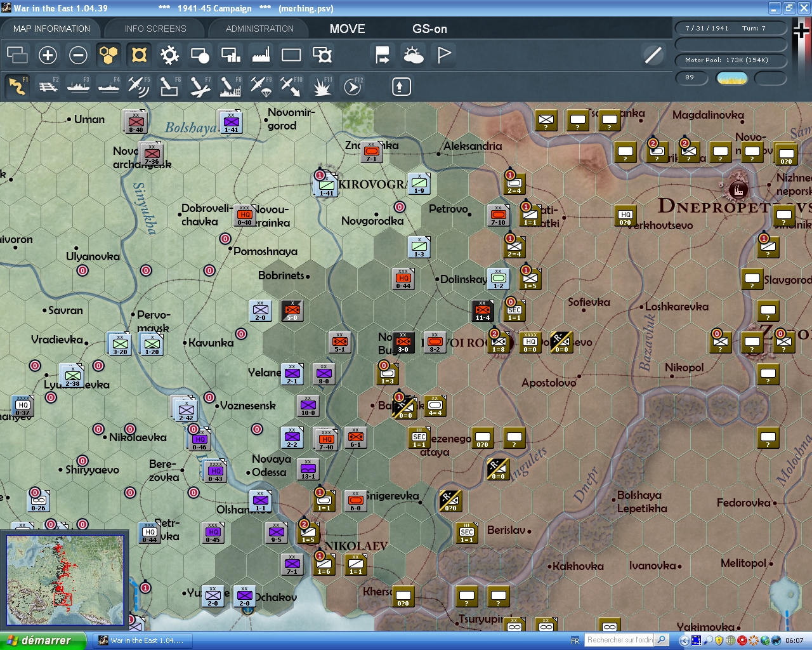Click the diagonal pencil line icon
The height and width of the screenshot is (650, 812).
tap(653, 55)
